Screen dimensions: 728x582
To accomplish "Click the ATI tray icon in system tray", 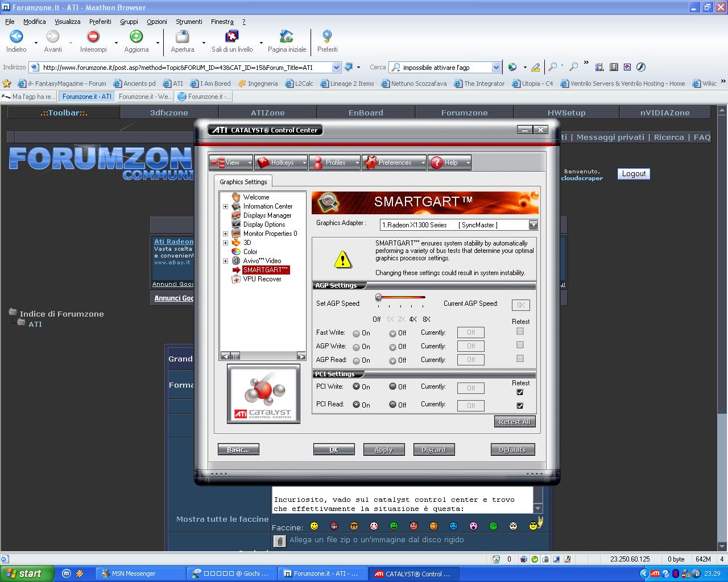I will pos(655,574).
